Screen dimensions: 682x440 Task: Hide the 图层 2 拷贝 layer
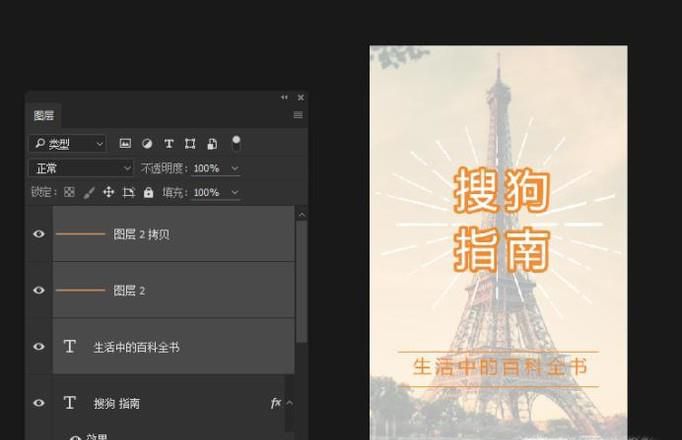point(39,234)
